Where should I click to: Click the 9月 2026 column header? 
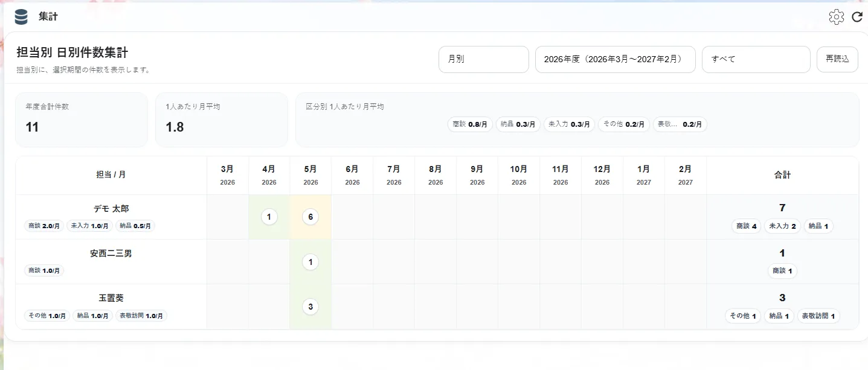tap(477, 175)
